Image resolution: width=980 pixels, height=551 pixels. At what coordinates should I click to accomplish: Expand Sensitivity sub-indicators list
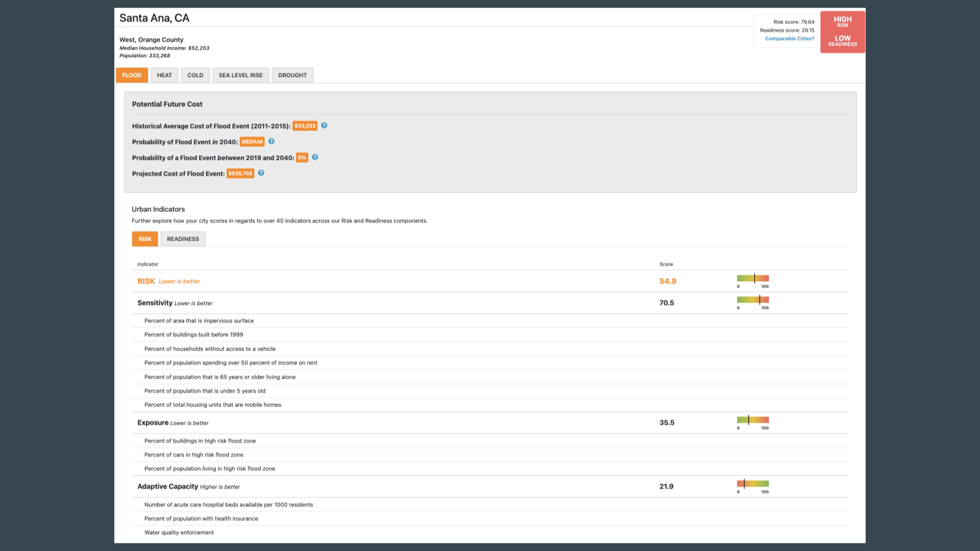(x=154, y=302)
